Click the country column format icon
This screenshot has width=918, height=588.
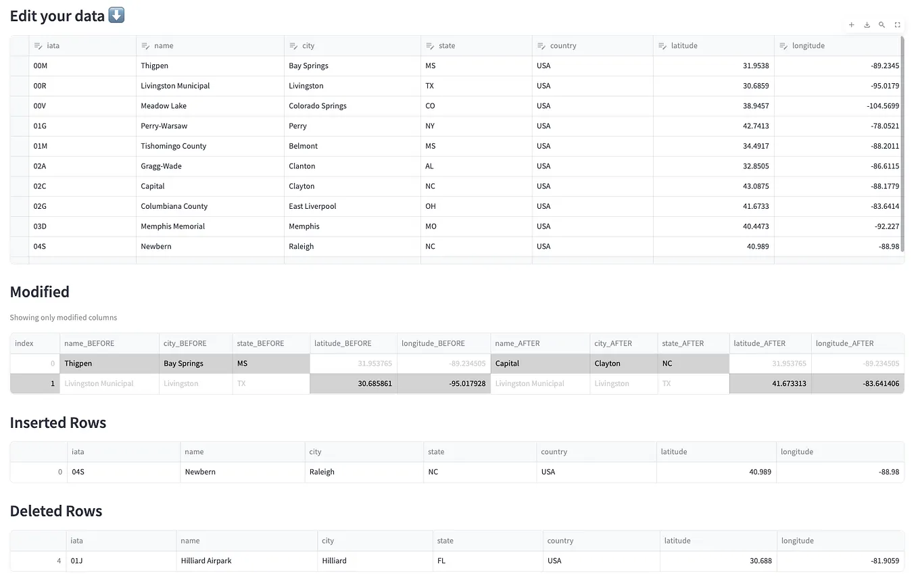539,45
